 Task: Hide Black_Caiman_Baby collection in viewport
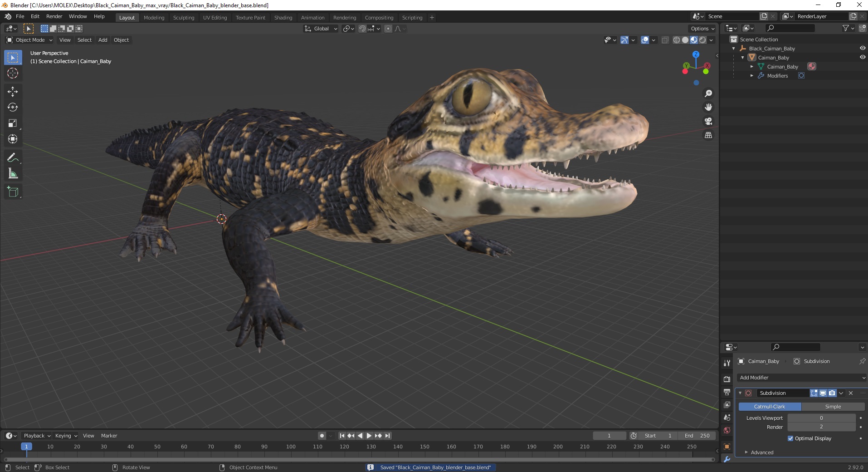pyautogui.click(x=862, y=48)
